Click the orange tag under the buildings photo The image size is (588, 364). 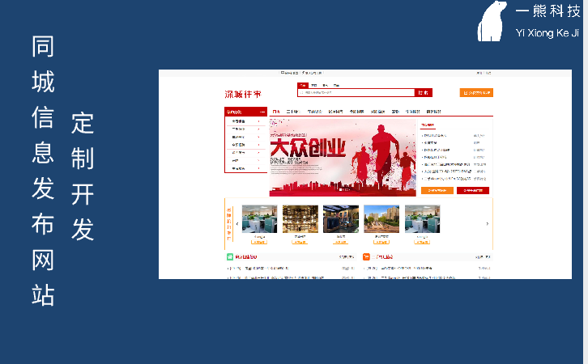point(381,243)
